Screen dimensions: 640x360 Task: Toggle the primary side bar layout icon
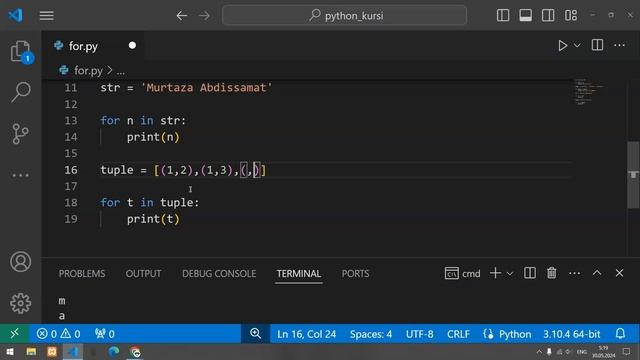tap(503, 16)
